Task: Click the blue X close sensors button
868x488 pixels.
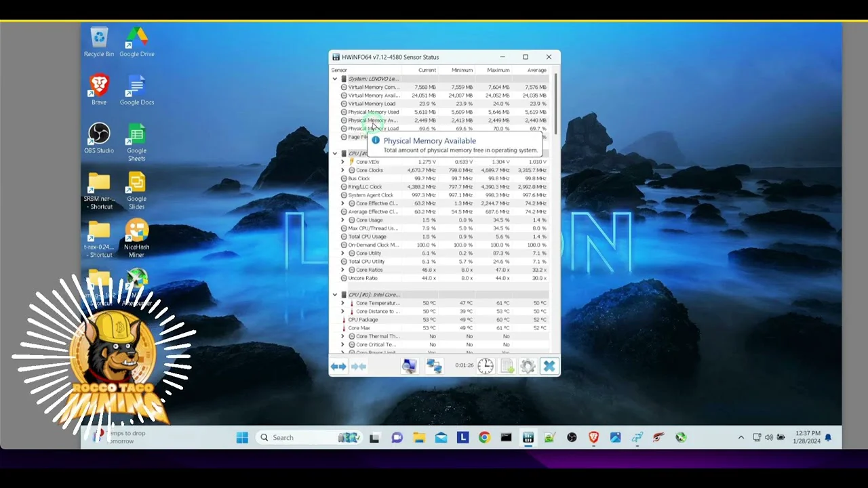Action: pyautogui.click(x=549, y=367)
